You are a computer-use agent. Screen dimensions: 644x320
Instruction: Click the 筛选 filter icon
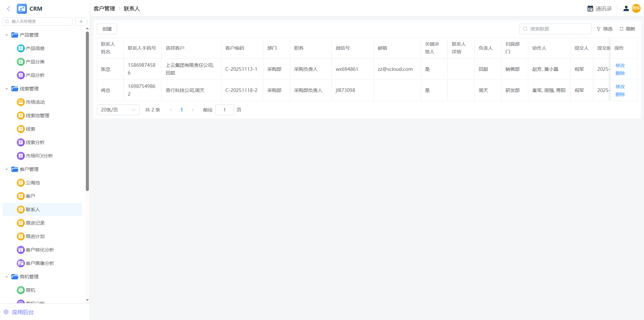coord(599,29)
